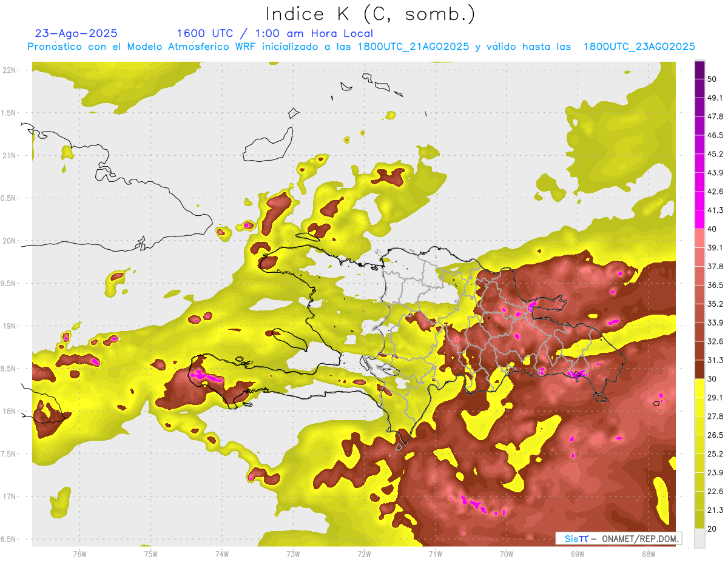This screenshot has height=562, width=728.
Task: Click the 50 label on color scale
Action: point(712,79)
